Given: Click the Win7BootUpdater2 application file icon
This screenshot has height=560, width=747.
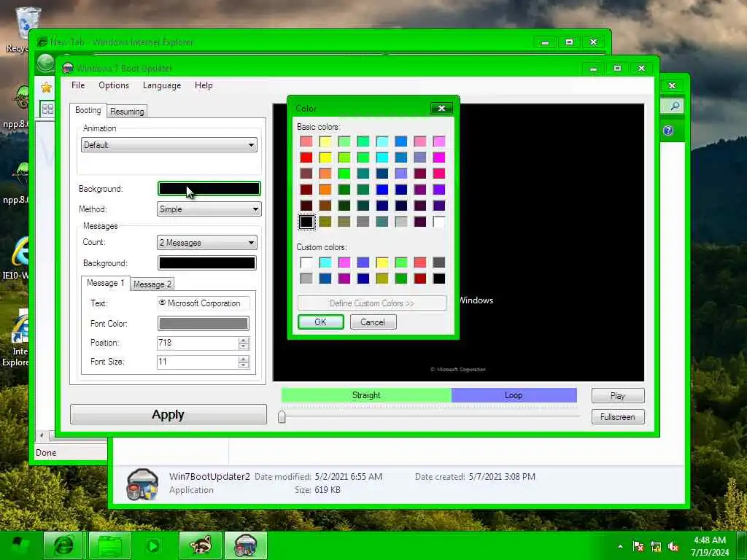Looking at the screenshot, I should pyautogui.click(x=142, y=484).
